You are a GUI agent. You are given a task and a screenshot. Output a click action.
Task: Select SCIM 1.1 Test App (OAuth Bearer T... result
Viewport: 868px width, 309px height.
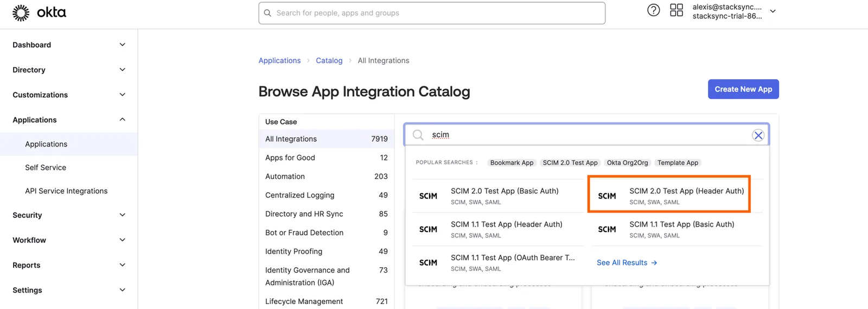(x=498, y=263)
